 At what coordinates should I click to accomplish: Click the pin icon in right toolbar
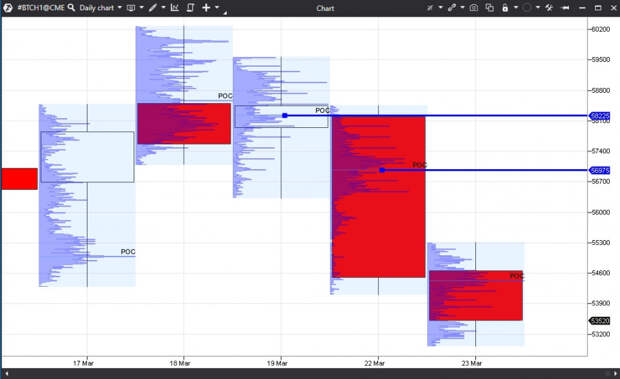tap(430, 8)
